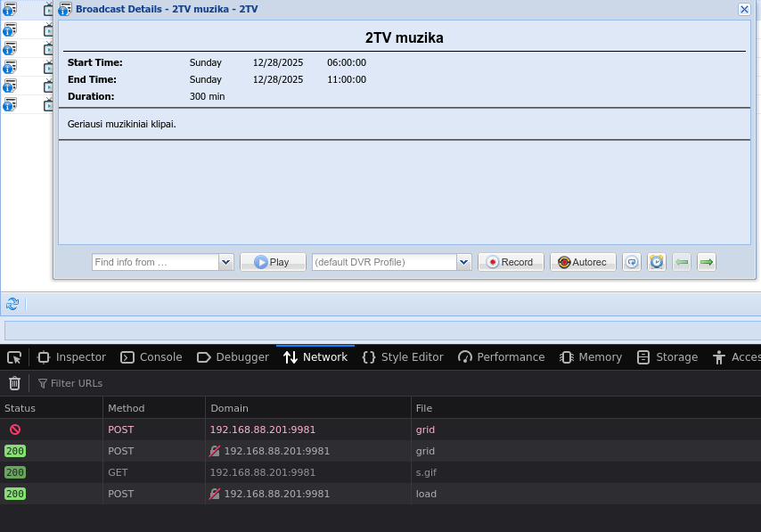761x532 pixels.
Task: Activate the element picker icon in devtools
Action: click(14, 357)
